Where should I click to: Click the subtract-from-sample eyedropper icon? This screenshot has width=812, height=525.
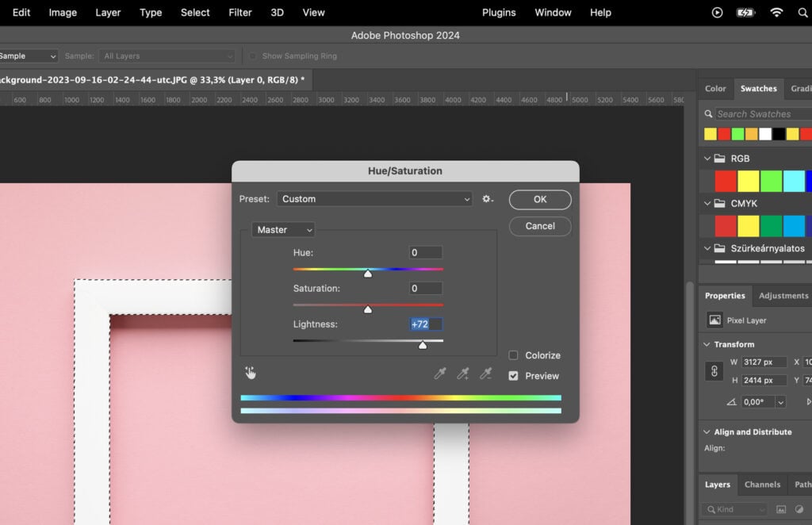coord(485,374)
